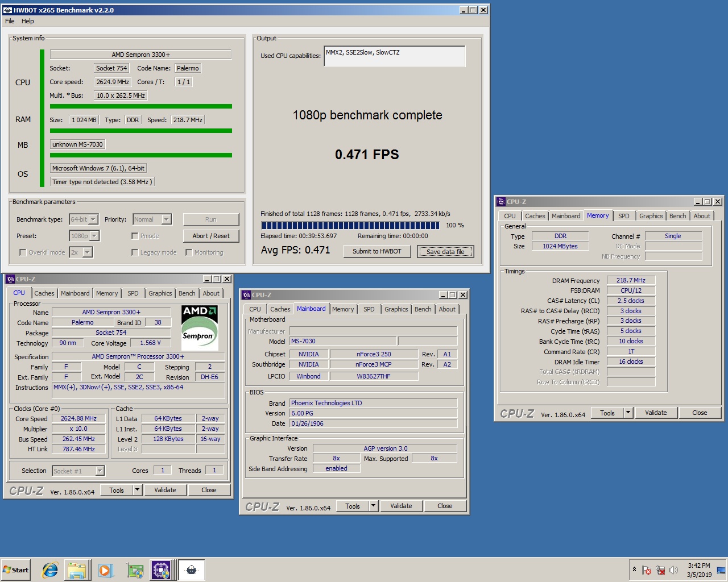Click the Core Speed 2624.88 MHz value

pyautogui.click(x=78, y=418)
